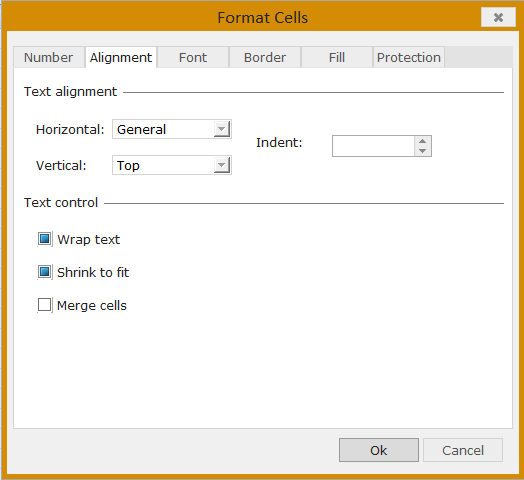Toggle the Shrink to fit checkbox
The width and height of the screenshot is (524, 480).
(x=44, y=272)
